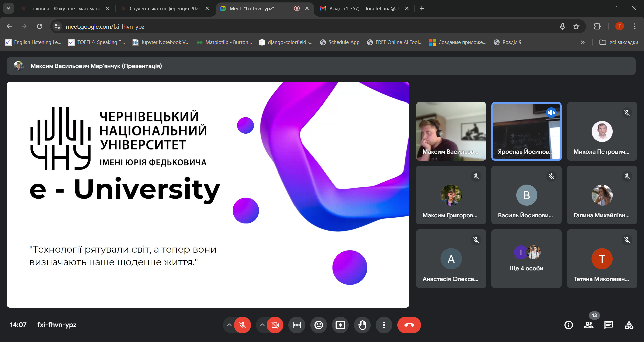644x342 pixels.
Task: Click the shared presentation slide
Action: coord(208,195)
